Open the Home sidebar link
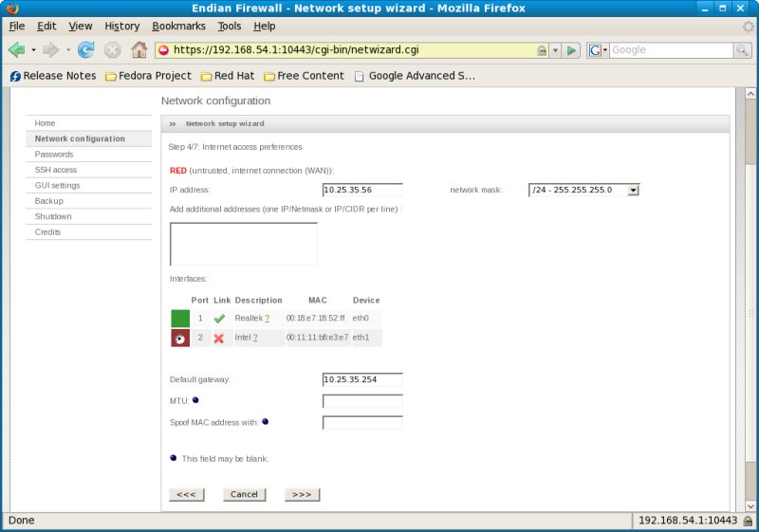The image size is (759, 532). tap(45, 123)
